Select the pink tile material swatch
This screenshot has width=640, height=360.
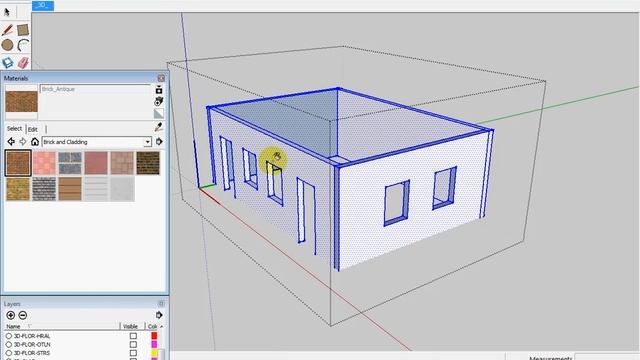coord(44,163)
